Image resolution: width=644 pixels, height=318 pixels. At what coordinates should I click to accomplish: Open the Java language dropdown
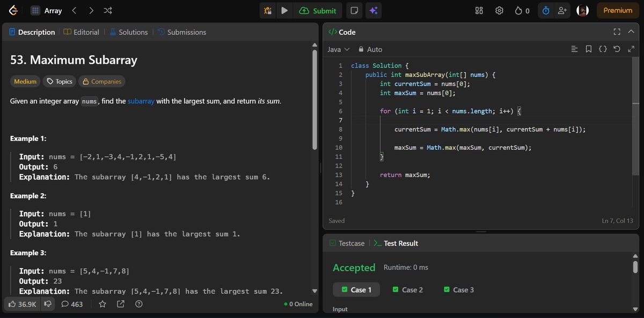[338, 49]
